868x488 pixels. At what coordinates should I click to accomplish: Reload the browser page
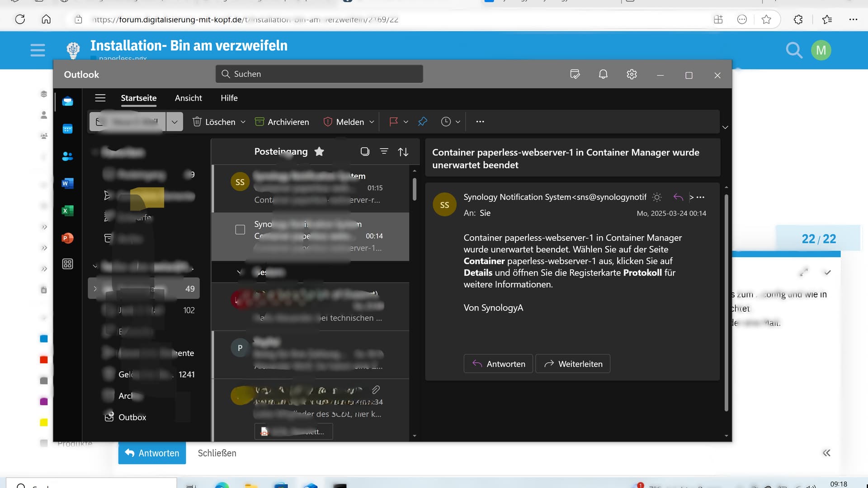pos(20,19)
